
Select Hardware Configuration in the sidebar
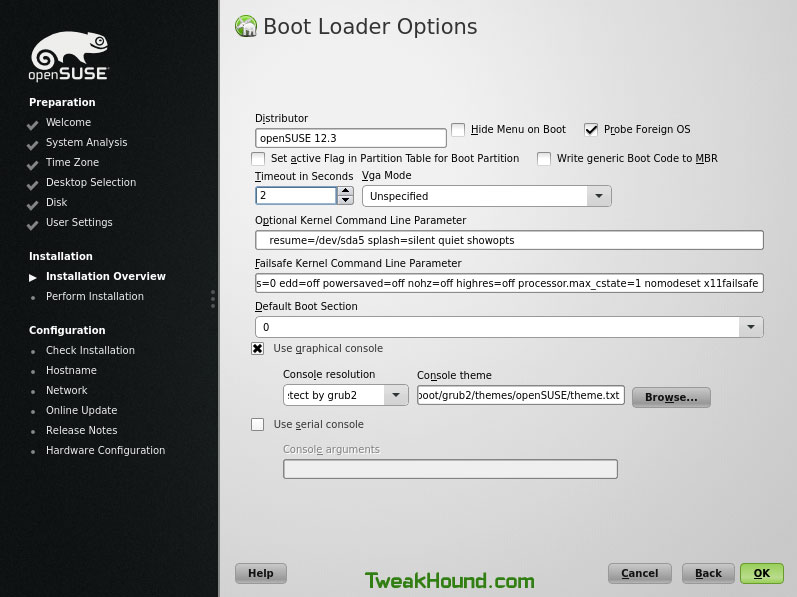click(105, 451)
